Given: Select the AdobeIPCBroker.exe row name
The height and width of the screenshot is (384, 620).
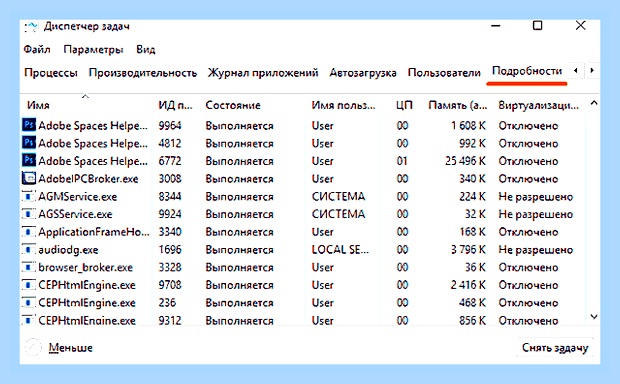Looking at the screenshot, I should click(88, 179).
